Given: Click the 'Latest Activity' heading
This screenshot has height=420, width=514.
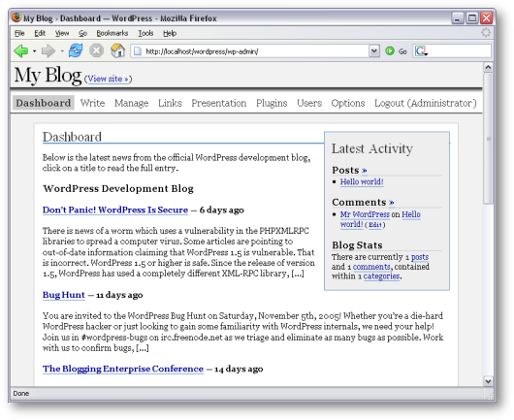Looking at the screenshot, I should click(372, 148).
